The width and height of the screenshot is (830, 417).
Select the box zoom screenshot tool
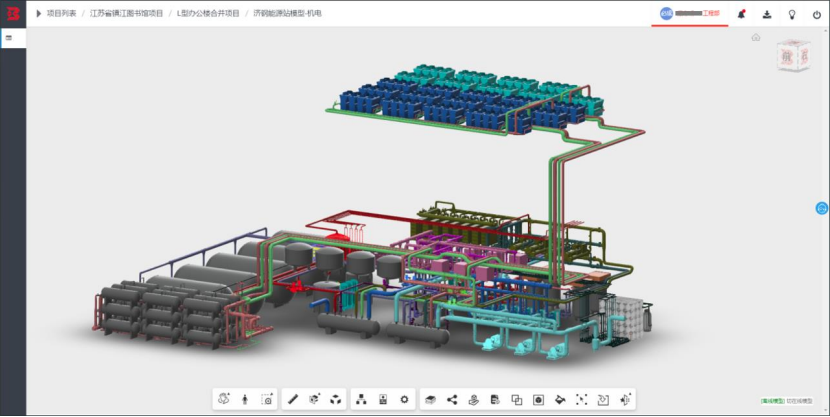point(267,400)
